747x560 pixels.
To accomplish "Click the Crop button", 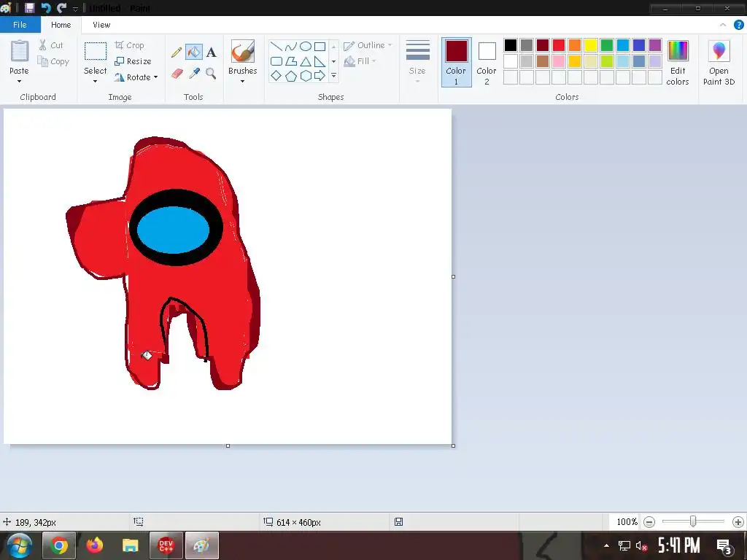I will (130, 45).
